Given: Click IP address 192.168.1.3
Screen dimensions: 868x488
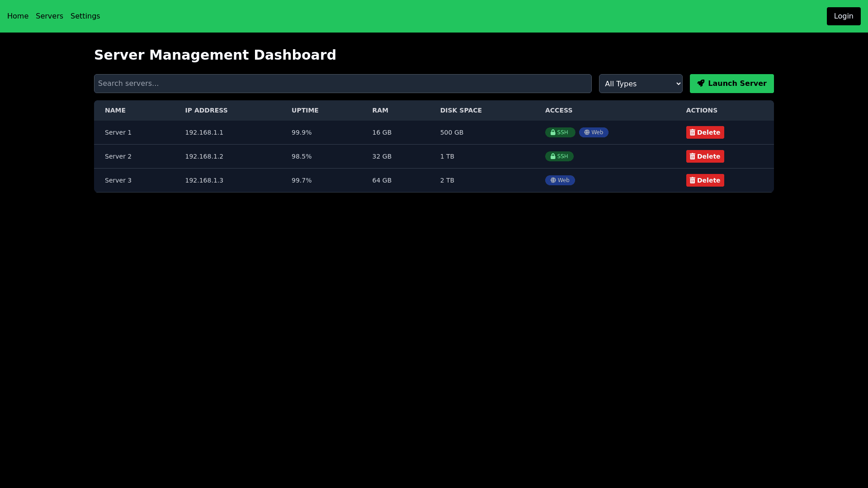Looking at the screenshot, I should point(204,180).
